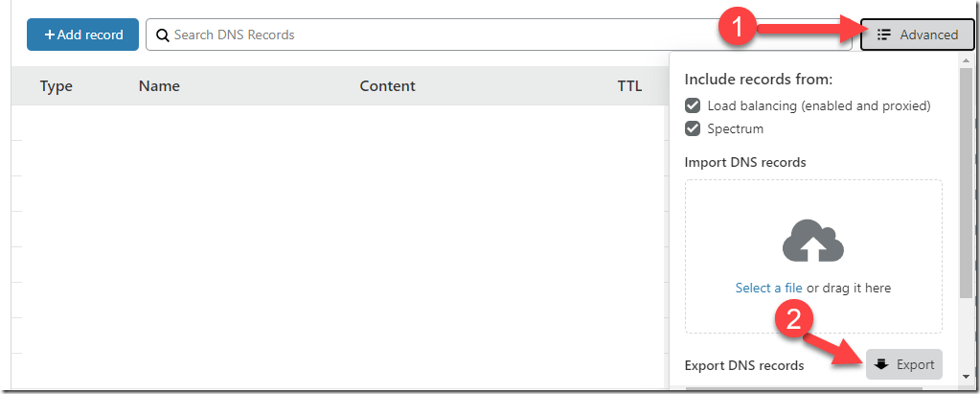Click the Add record button label
This screenshot has height=394, width=980.
point(90,35)
